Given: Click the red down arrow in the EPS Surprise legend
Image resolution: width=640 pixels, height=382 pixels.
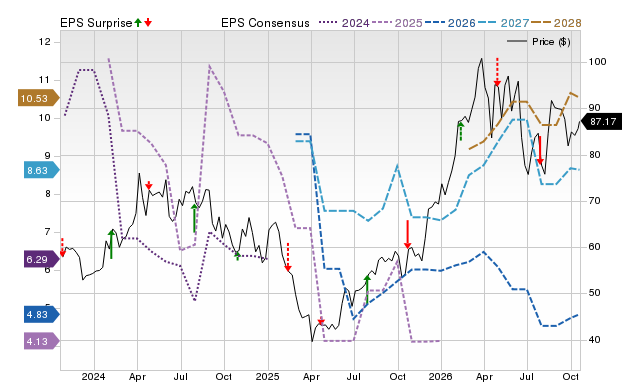Looking at the screenshot, I should [148, 22].
